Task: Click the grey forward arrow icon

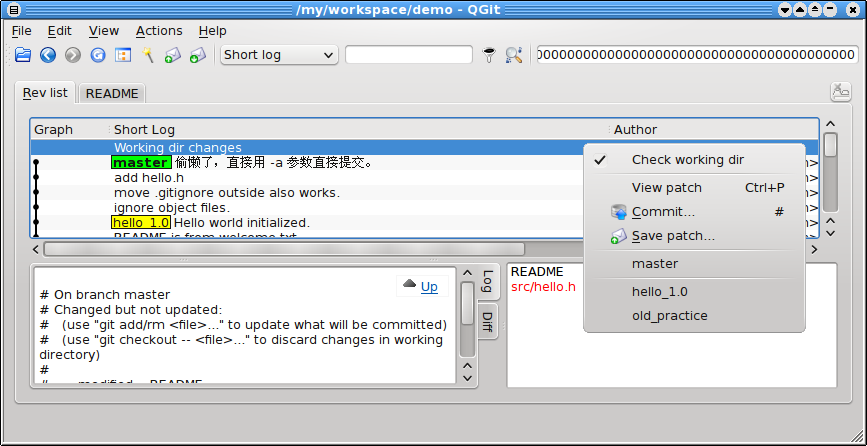Action: click(x=73, y=55)
